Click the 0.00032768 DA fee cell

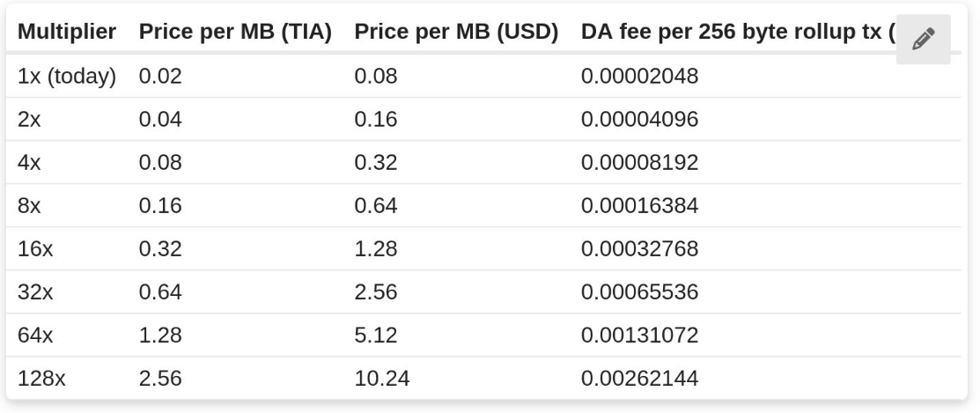(x=639, y=249)
